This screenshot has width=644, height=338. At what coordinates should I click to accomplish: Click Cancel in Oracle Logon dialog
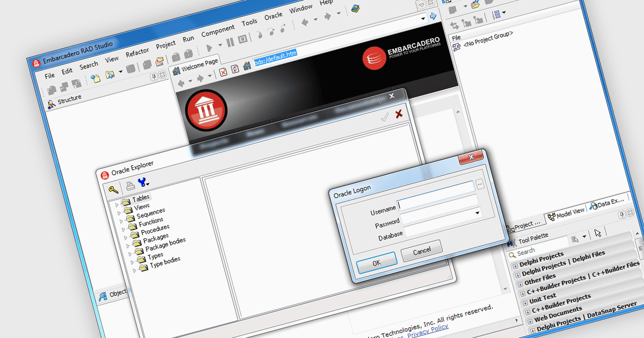click(x=422, y=251)
